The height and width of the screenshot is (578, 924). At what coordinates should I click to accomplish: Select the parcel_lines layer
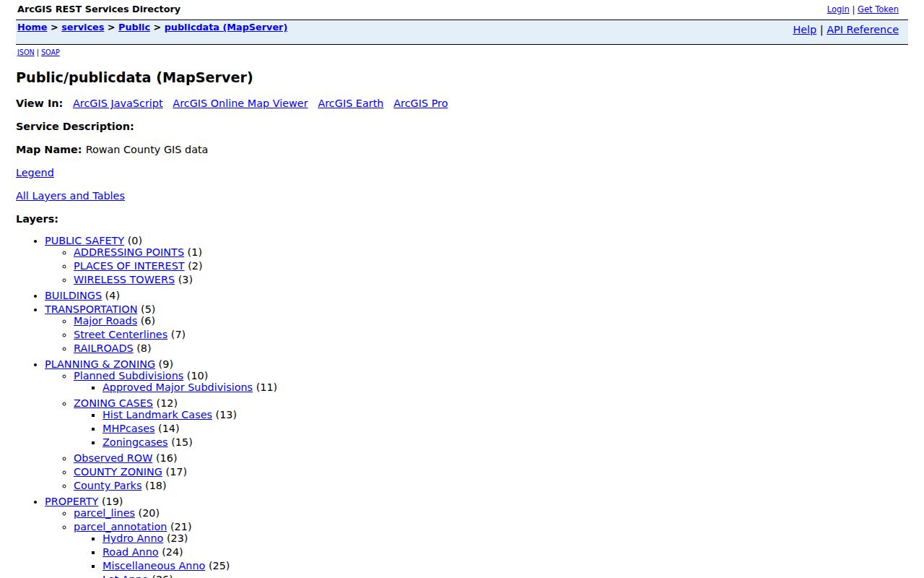point(104,513)
